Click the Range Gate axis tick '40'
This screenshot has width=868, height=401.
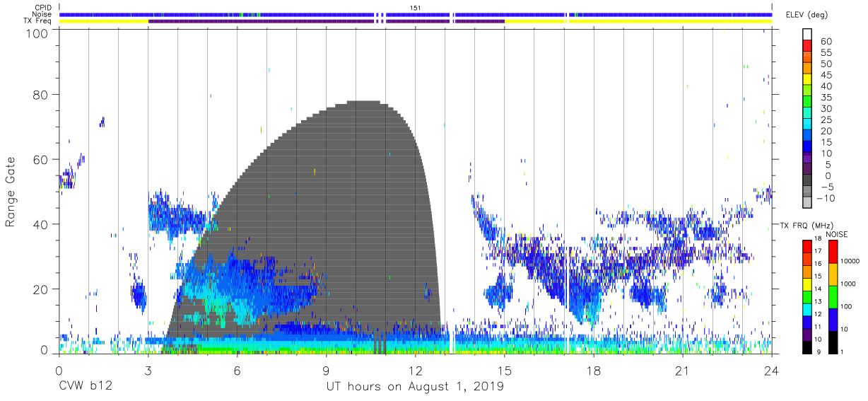[41, 224]
